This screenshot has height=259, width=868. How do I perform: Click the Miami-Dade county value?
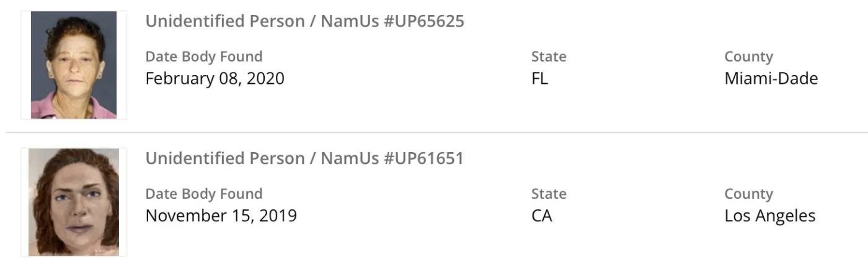pos(771,79)
